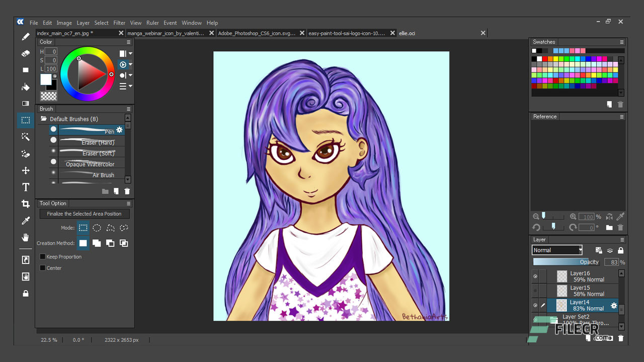Tick the Center checkbox

[43, 268]
